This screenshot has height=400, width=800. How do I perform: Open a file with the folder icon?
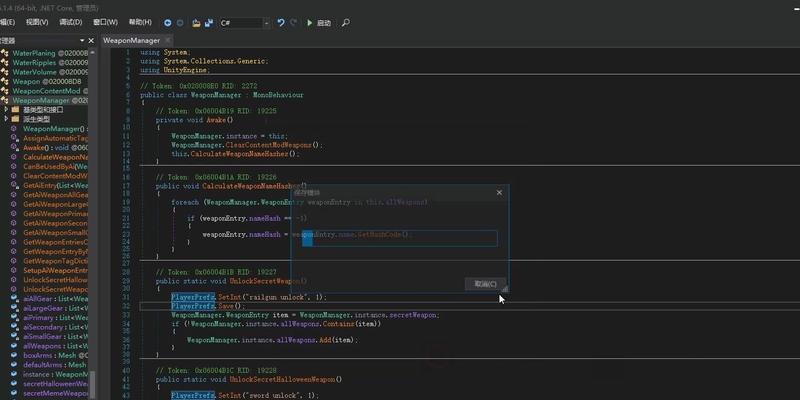[x=196, y=23]
